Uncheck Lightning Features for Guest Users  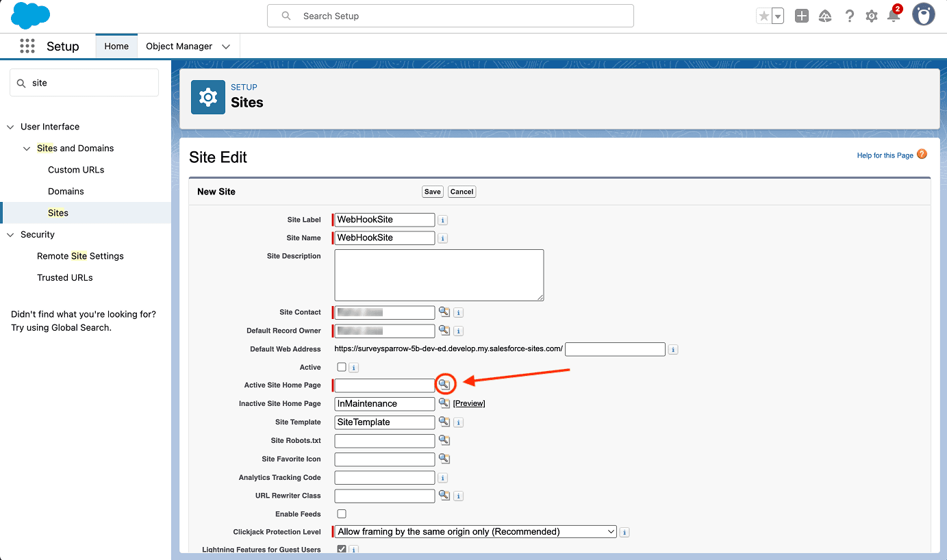pyautogui.click(x=342, y=549)
